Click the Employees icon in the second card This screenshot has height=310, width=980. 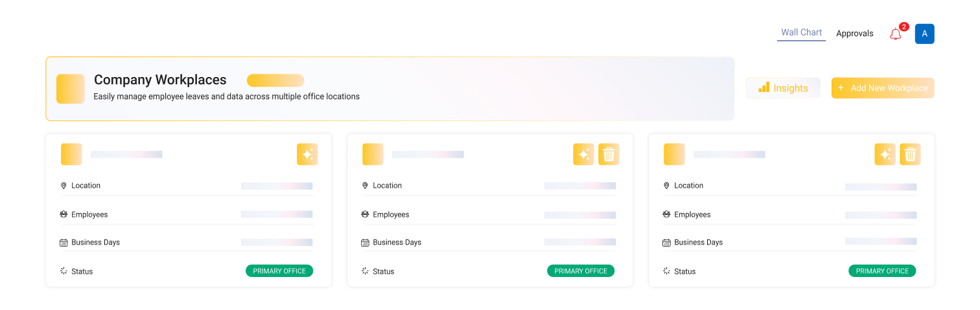click(365, 214)
